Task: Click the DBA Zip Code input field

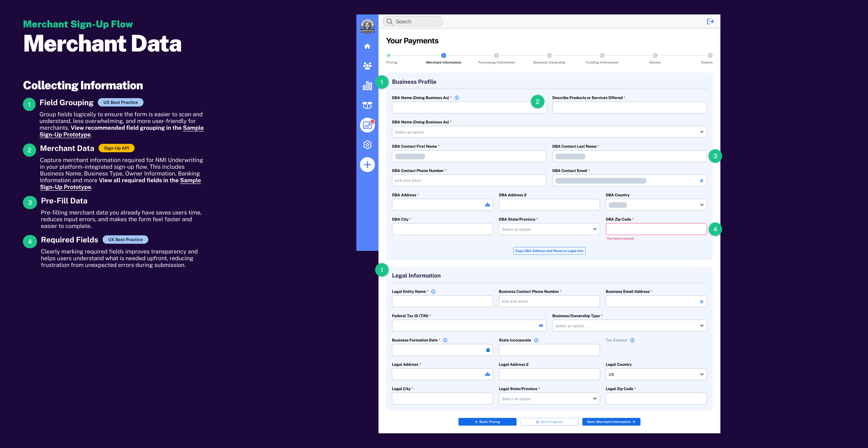Action: pyautogui.click(x=656, y=229)
